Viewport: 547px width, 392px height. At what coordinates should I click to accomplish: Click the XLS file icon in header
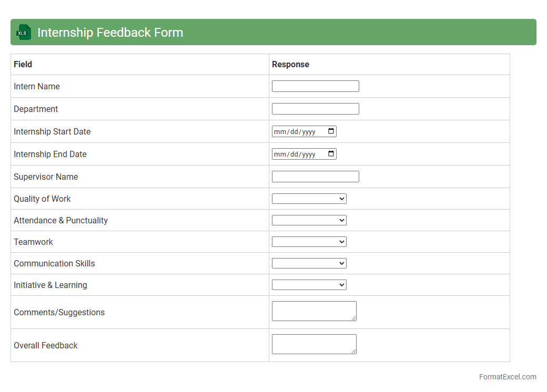tap(24, 32)
